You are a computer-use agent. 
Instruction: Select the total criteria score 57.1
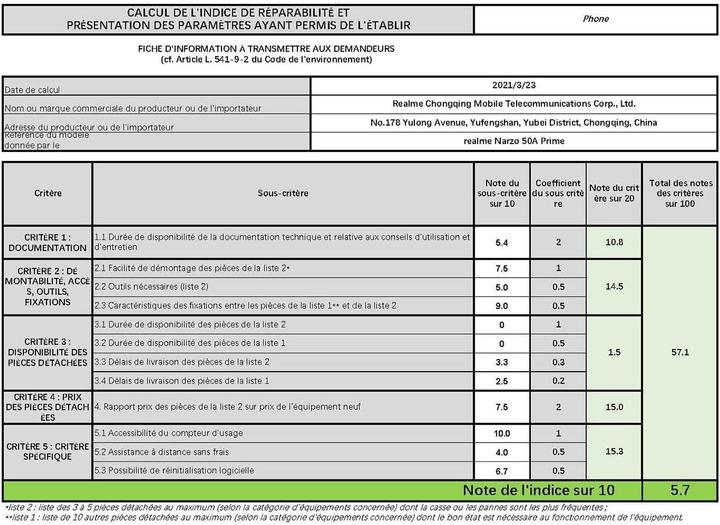click(x=680, y=352)
